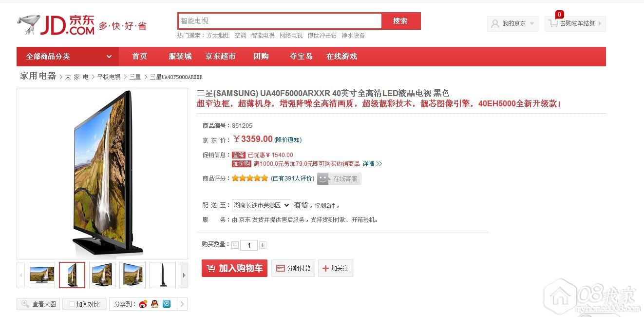Share product via QQ penguin icon
This screenshot has height=317, width=644.
(155, 304)
